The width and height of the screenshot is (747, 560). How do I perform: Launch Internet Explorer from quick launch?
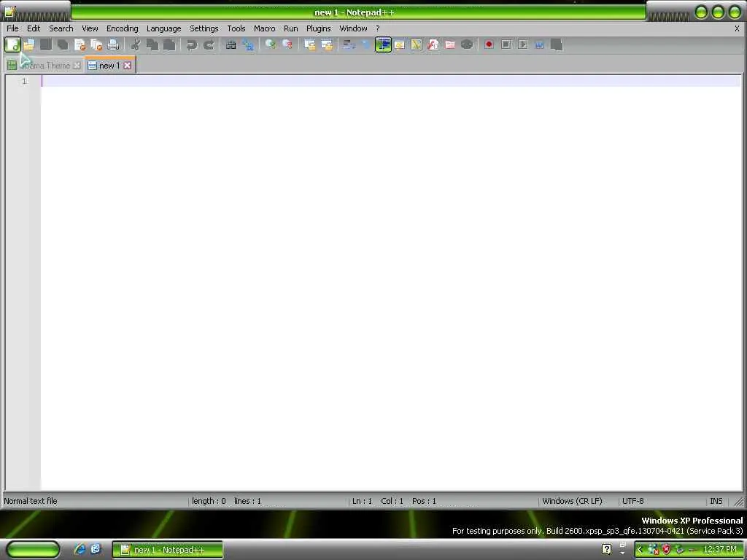(x=80, y=549)
